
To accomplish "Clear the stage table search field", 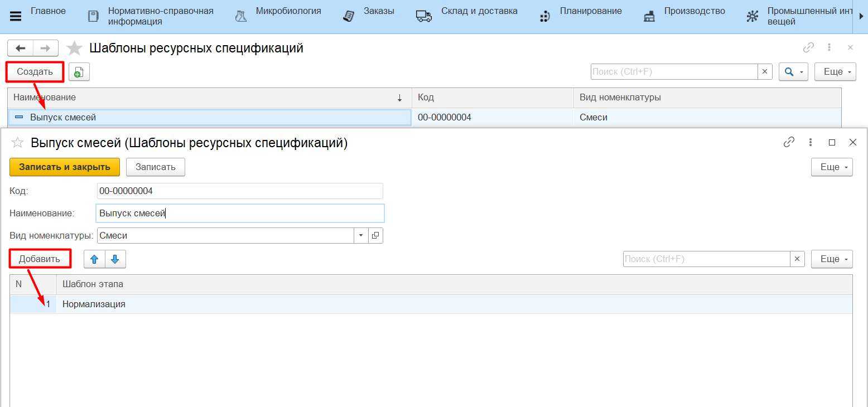I will coord(797,259).
